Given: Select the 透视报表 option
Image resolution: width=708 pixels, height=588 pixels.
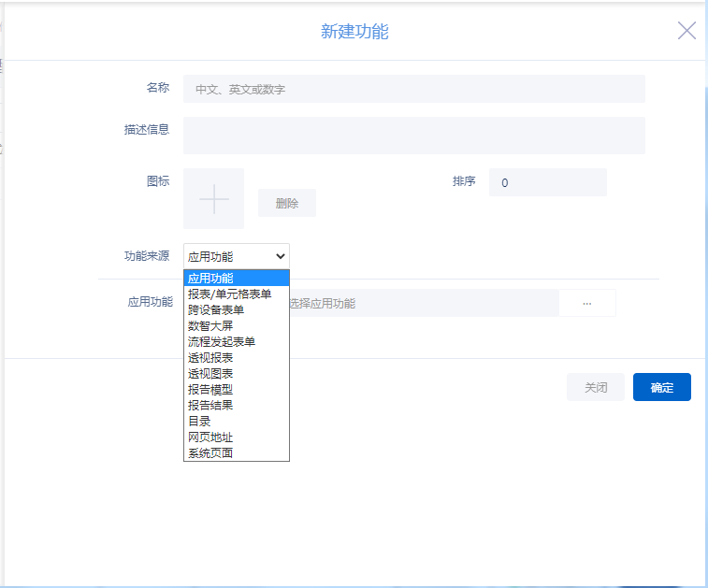Looking at the screenshot, I should pyautogui.click(x=237, y=357).
